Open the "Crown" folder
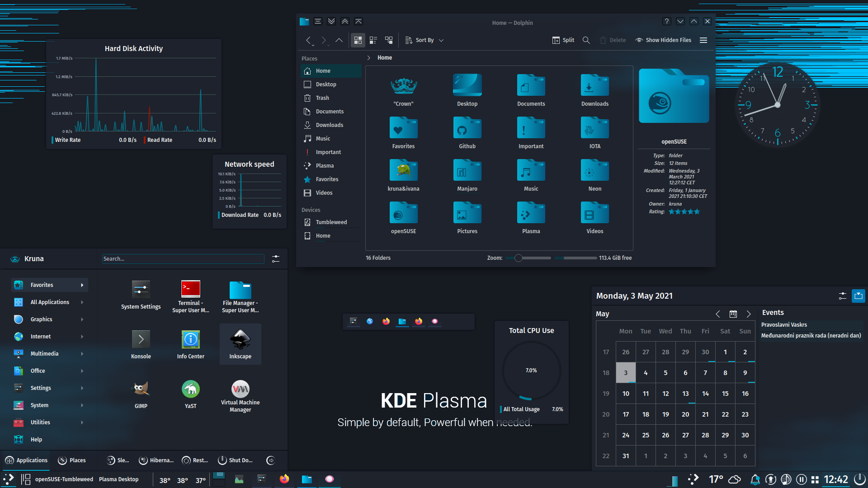The image size is (868, 488). tap(403, 91)
